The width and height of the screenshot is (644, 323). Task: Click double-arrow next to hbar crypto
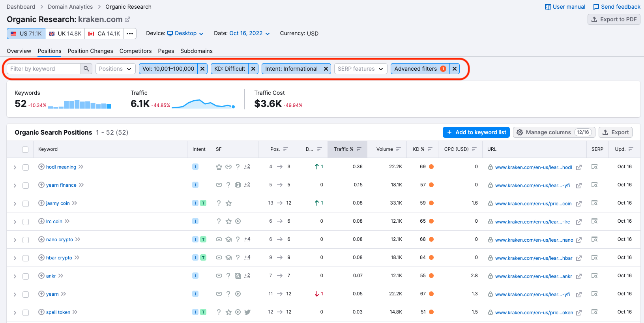coord(77,257)
